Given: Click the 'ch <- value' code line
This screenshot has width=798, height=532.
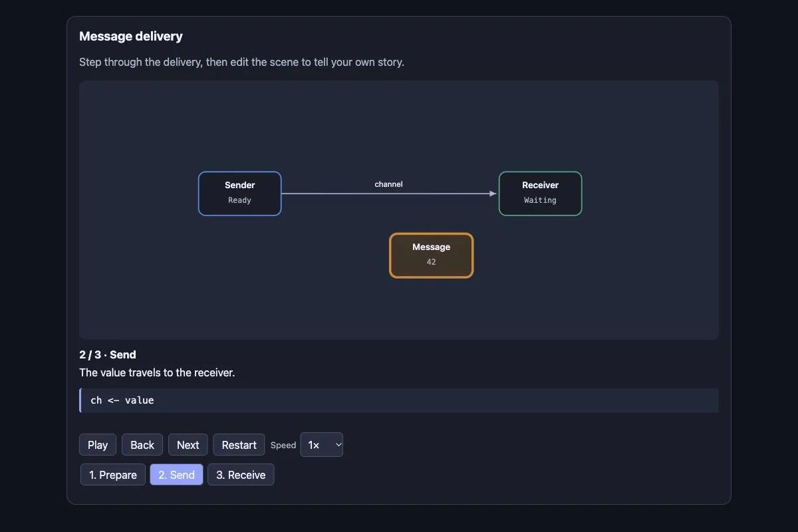Looking at the screenshot, I should [x=399, y=400].
